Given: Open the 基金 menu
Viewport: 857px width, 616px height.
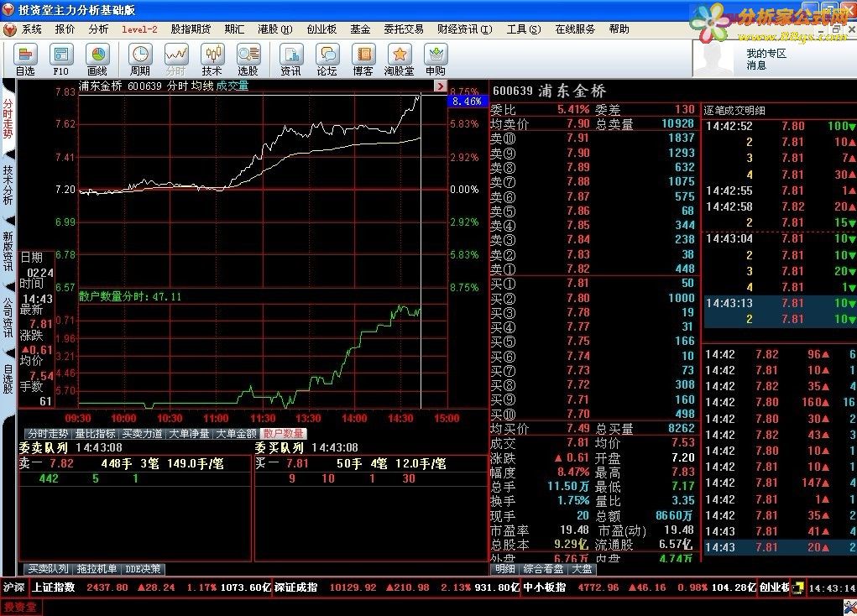Looking at the screenshot, I should click(360, 29).
